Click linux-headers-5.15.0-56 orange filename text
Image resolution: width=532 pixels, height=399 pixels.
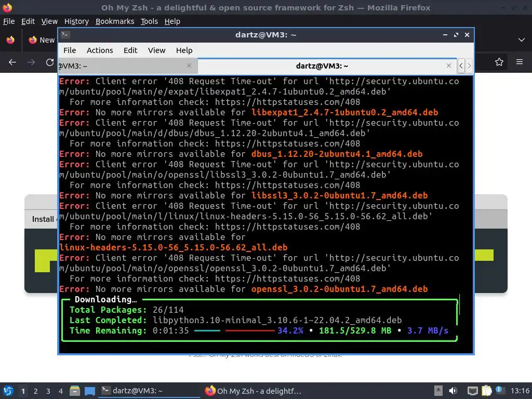(174, 247)
